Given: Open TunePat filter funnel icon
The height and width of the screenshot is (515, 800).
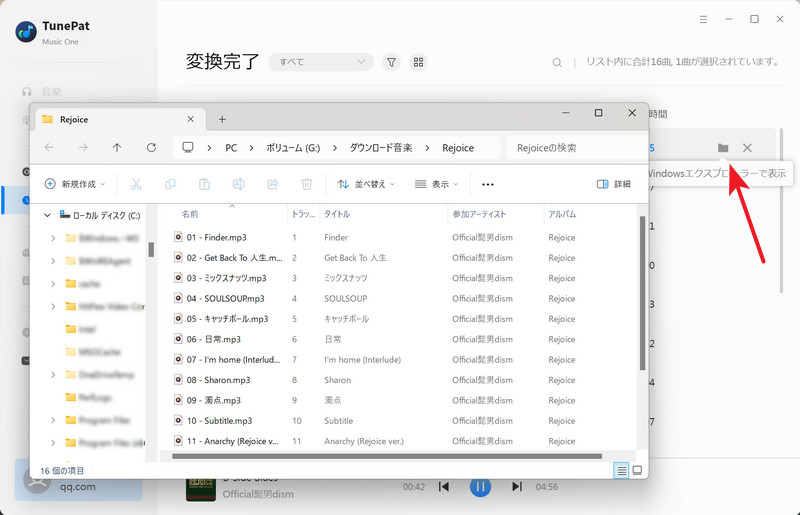Looking at the screenshot, I should [391, 62].
